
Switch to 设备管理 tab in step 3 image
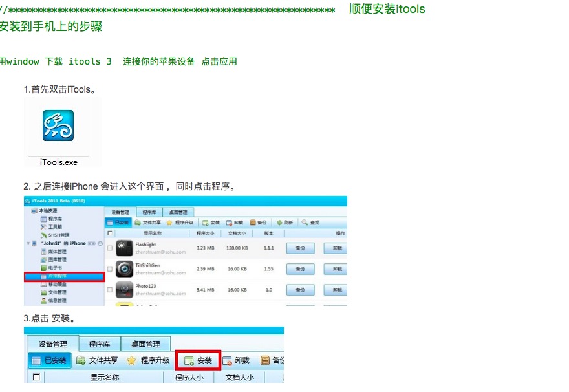52,343
